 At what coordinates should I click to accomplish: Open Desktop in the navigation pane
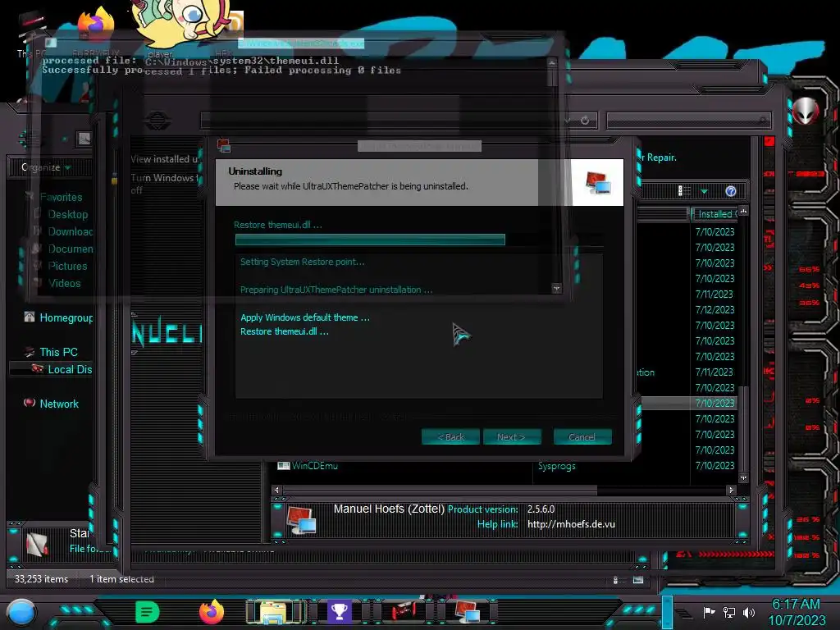pyautogui.click(x=68, y=214)
